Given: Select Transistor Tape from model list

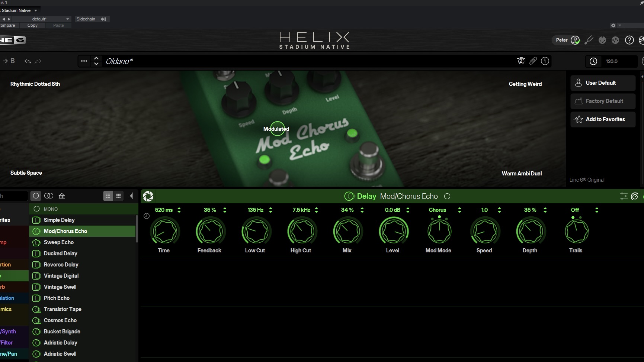Looking at the screenshot, I should [x=82, y=309].
